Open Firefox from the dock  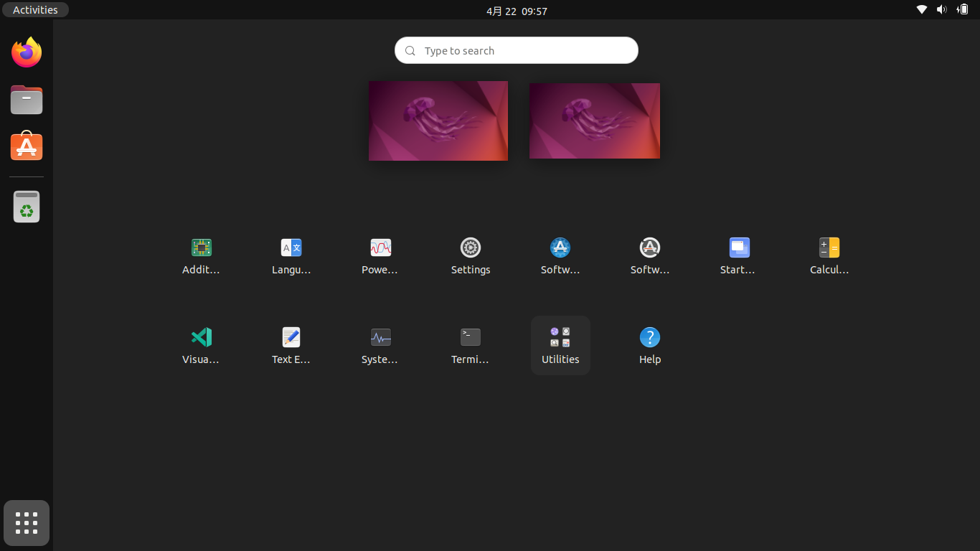(26, 52)
